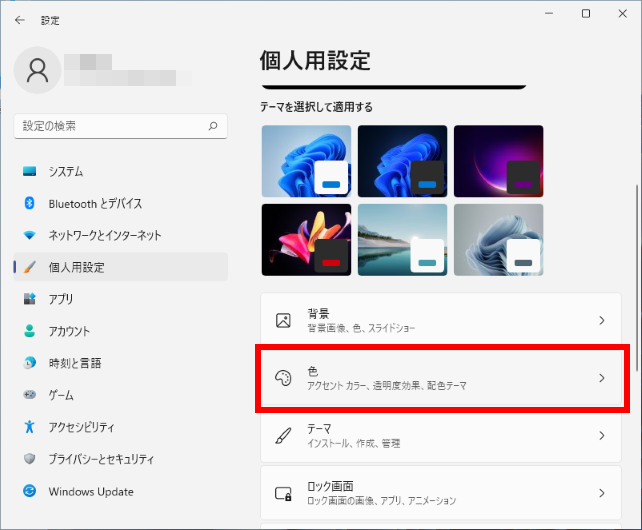Image resolution: width=642 pixels, height=530 pixels.
Task: Click the ゲーム controller icon
Action: click(x=29, y=395)
